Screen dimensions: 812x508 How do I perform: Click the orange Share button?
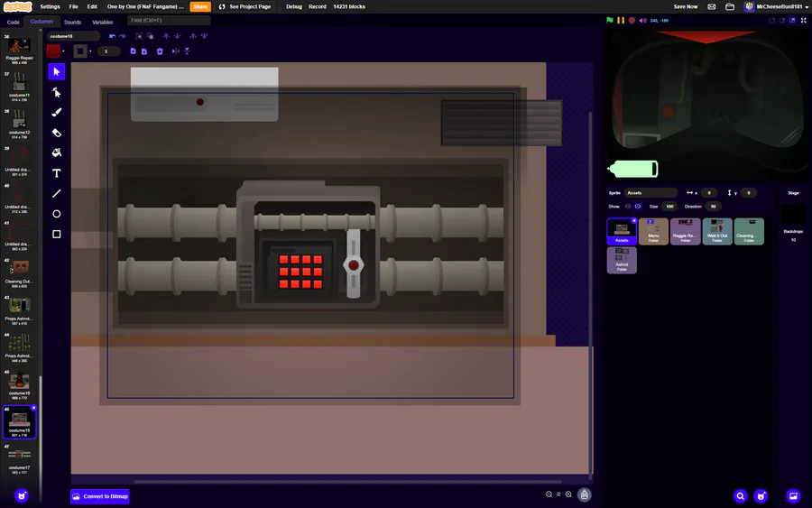pos(200,6)
